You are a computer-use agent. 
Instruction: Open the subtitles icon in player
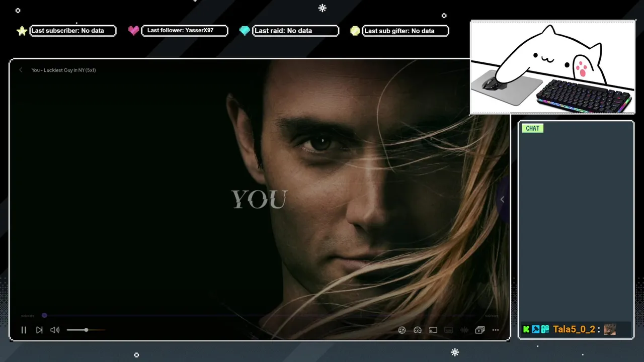coord(449,330)
